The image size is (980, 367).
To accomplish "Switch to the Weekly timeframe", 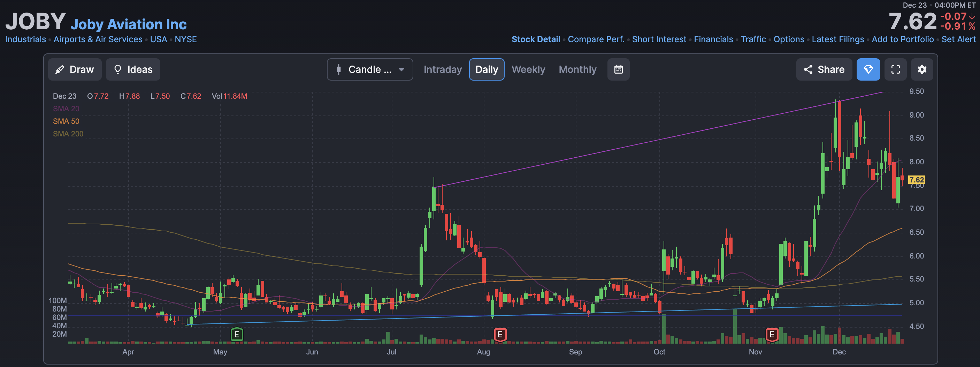I will (x=528, y=69).
